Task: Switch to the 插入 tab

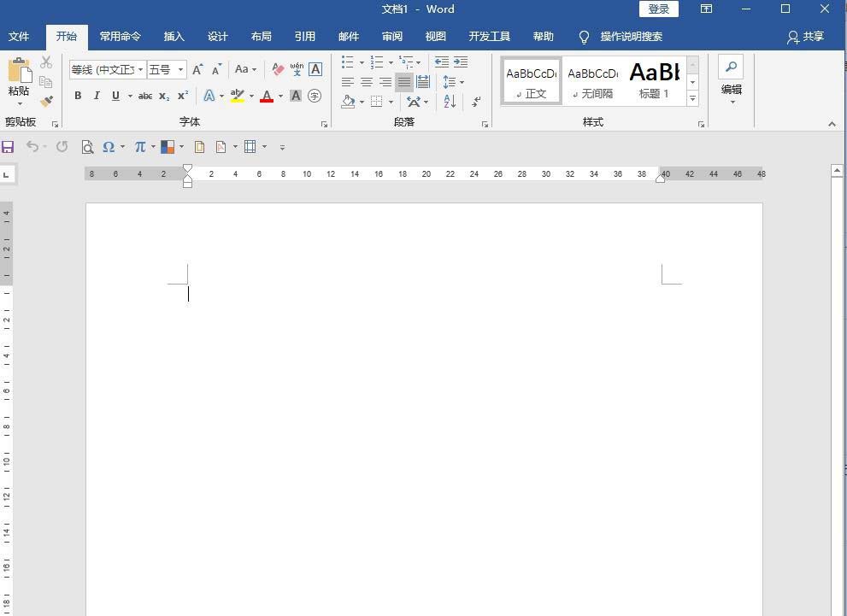Action: [x=174, y=37]
